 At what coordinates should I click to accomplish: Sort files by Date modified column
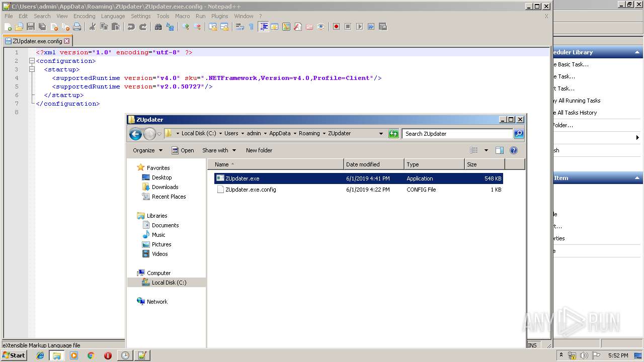pos(374,164)
